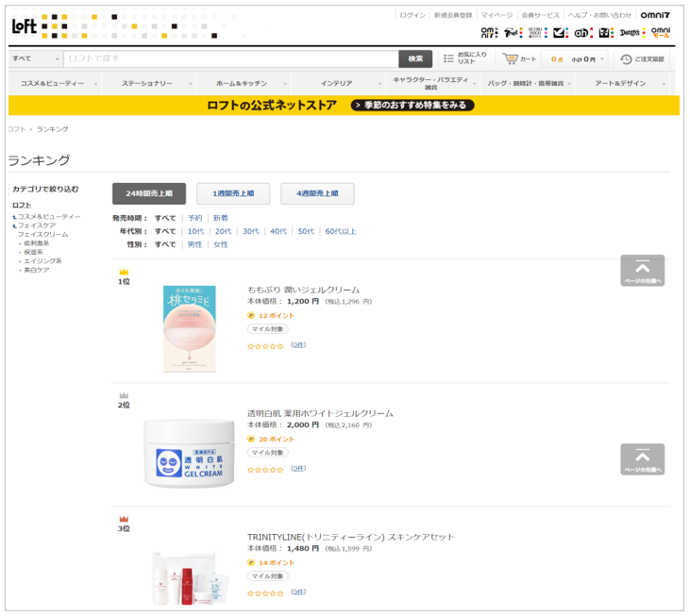Viewport: 690px width, 616px height.
Task: Expand the cart subtotal dropdown
Action: pos(602,58)
